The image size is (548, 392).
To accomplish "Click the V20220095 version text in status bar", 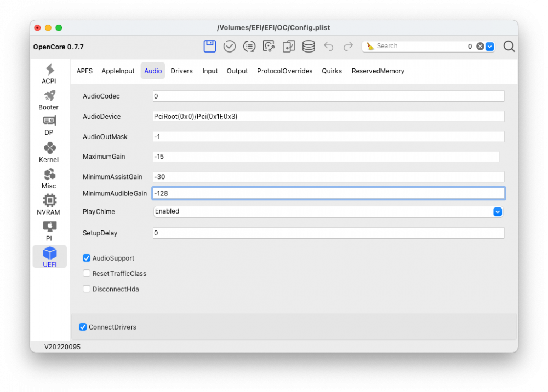I will [x=62, y=347].
